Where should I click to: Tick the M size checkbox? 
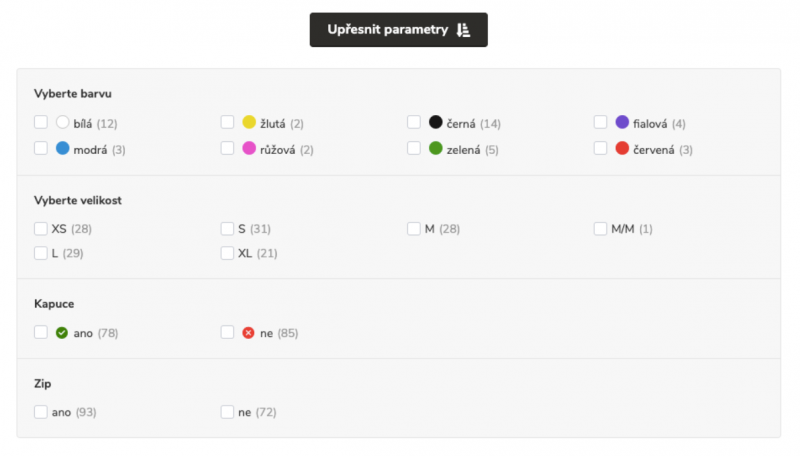point(414,229)
